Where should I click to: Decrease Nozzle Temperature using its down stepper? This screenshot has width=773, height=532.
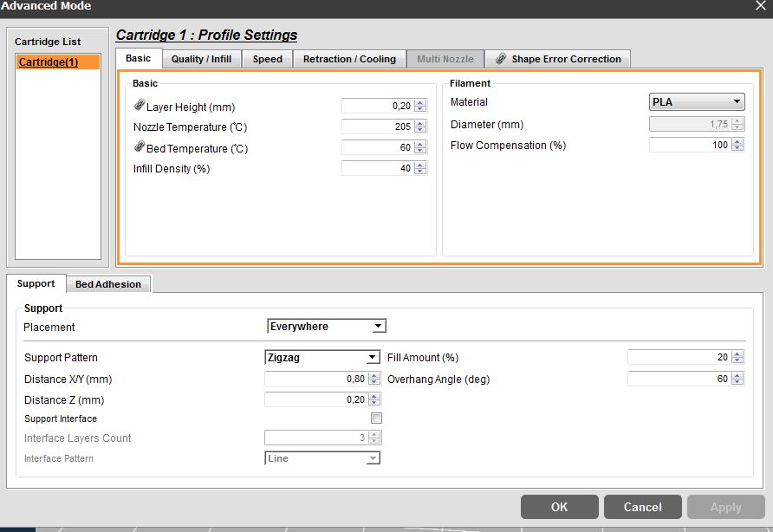[419, 129]
